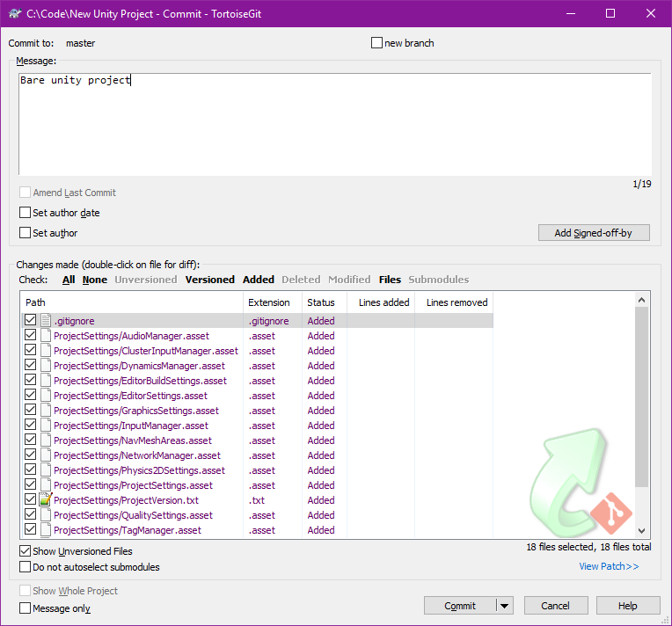This screenshot has height=626, width=672.
Task: Click Add Signed-off-by button
Action: click(x=594, y=233)
